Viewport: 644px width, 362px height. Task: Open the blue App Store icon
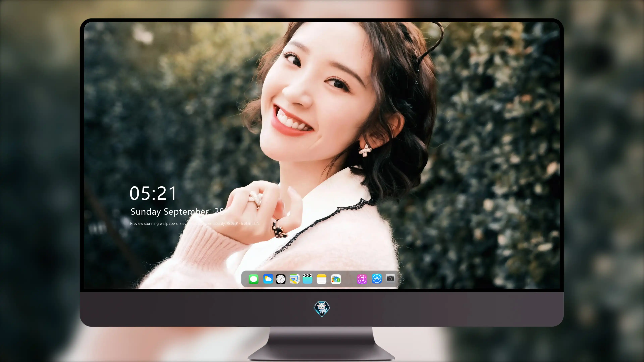[377, 279]
